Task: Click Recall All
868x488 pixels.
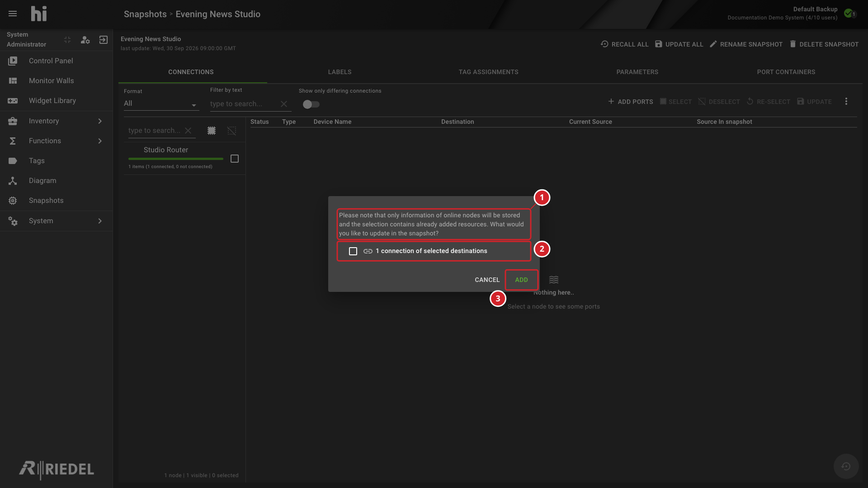Action: (624, 44)
